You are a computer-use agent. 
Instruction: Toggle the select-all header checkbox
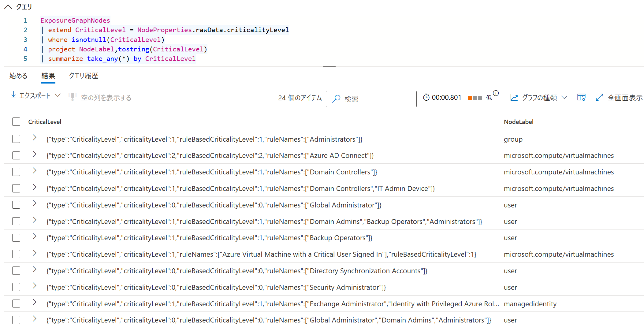tap(16, 121)
